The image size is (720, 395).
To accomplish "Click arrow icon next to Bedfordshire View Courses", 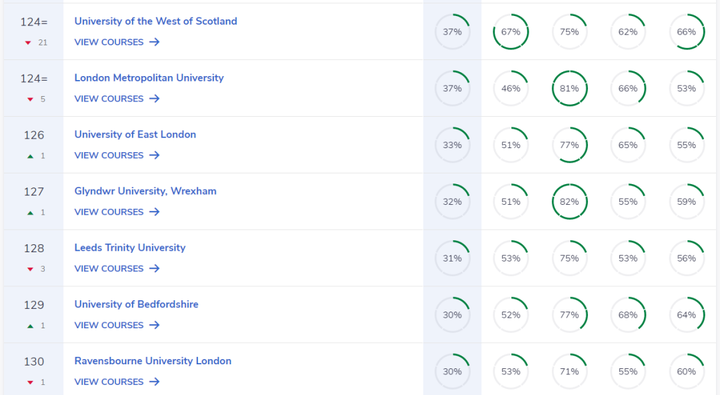I will pyautogui.click(x=154, y=325).
